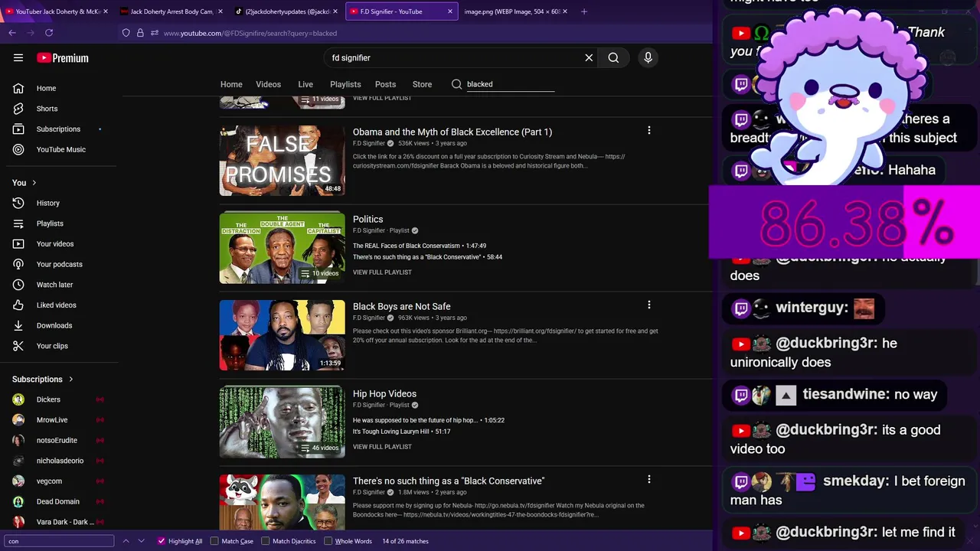980x551 pixels.
Task: Open a new browser tab with plus
Action: click(584, 11)
